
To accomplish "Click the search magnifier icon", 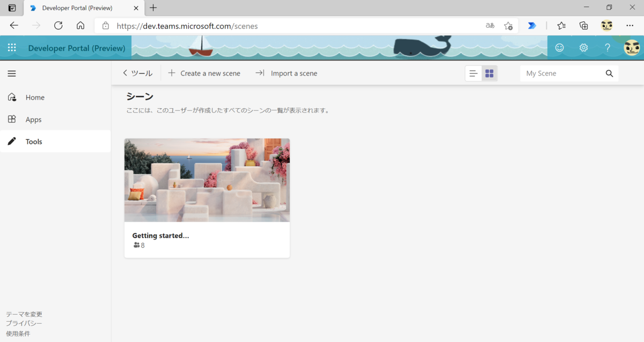I will (609, 73).
